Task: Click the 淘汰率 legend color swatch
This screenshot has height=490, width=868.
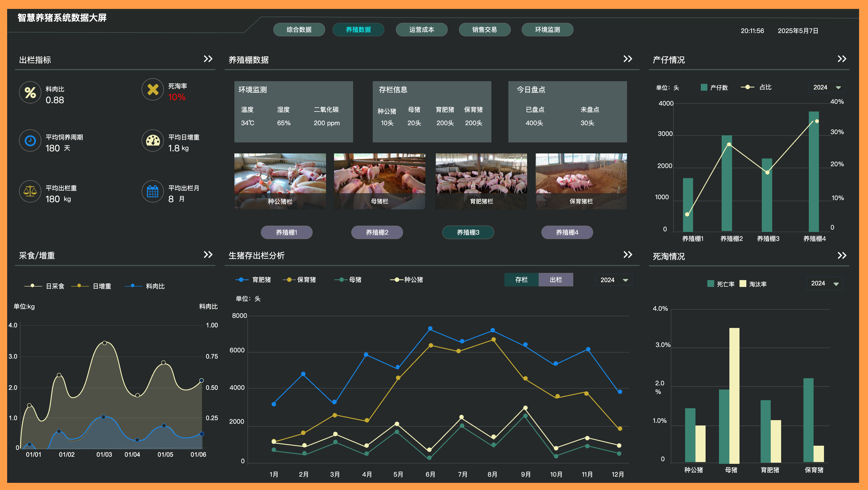Action: [x=743, y=284]
